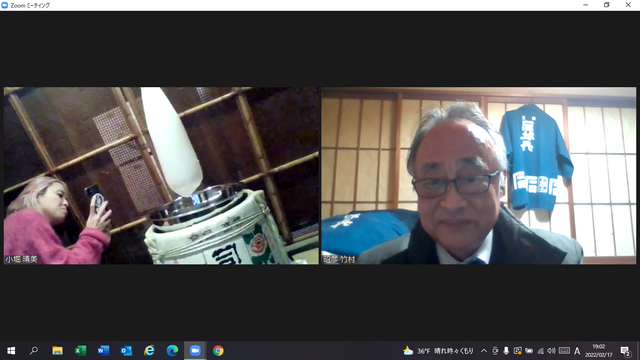Switch IME input mode indicator A
This screenshot has width=640, height=360.
coord(577,351)
